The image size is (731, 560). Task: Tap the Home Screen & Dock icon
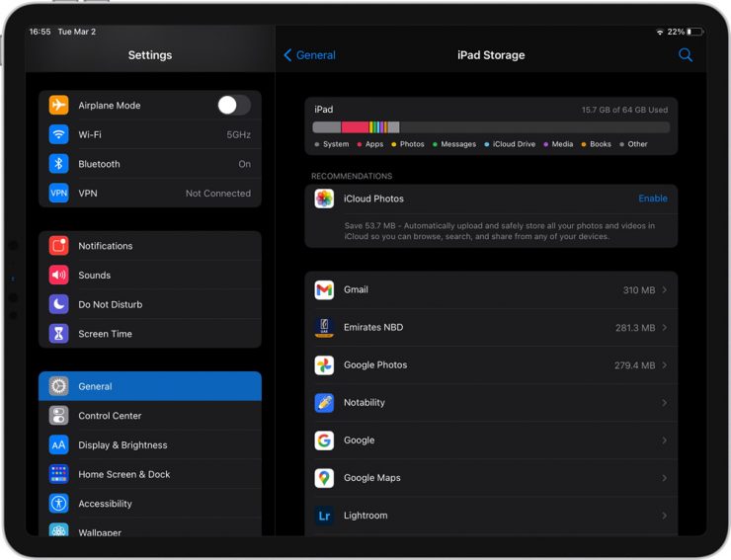(x=58, y=474)
